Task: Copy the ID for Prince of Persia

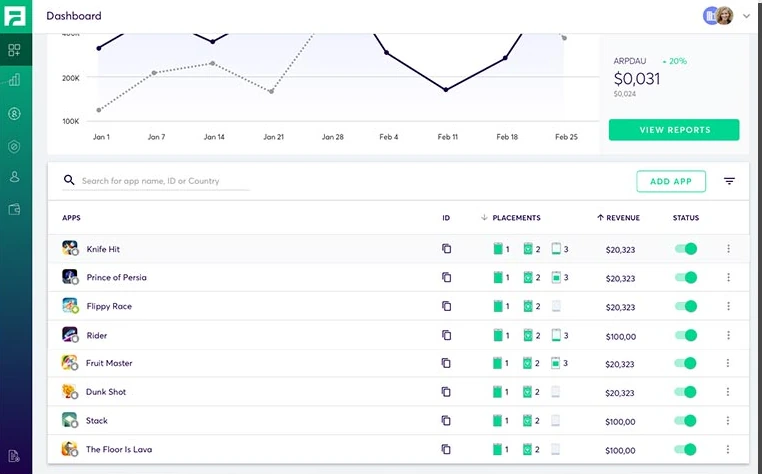Action: pyautogui.click(x=446, y=277)
